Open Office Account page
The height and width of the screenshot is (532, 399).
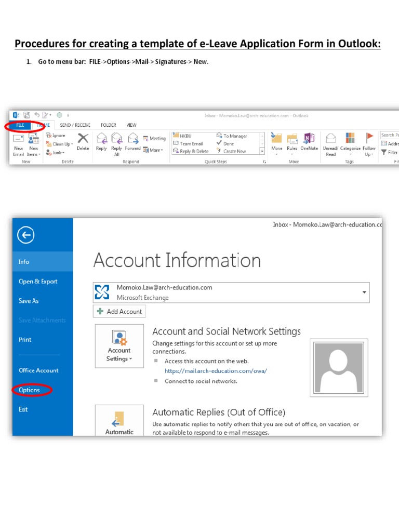click(38, 370)
